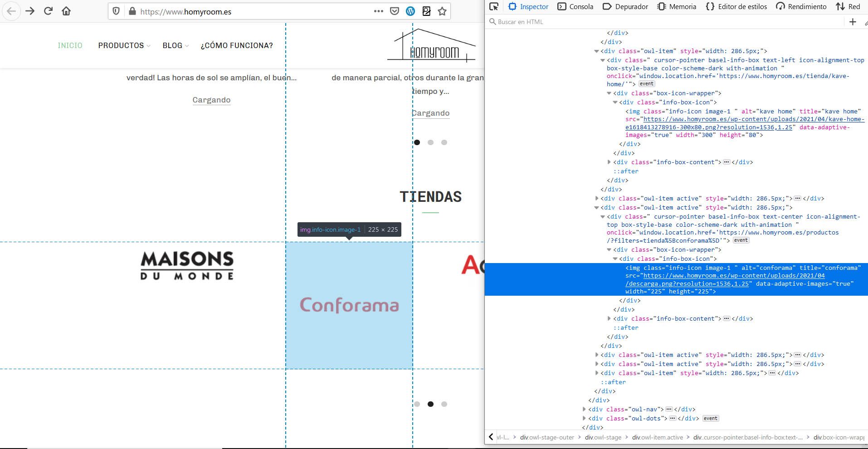Open the tracking protection shield icon
The image size is (868, 449).
click(x=117, y=11)
